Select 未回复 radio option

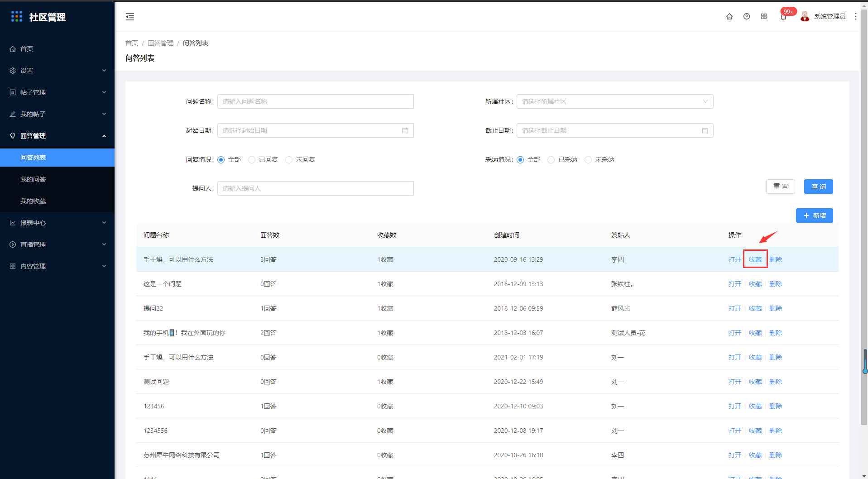289,160
